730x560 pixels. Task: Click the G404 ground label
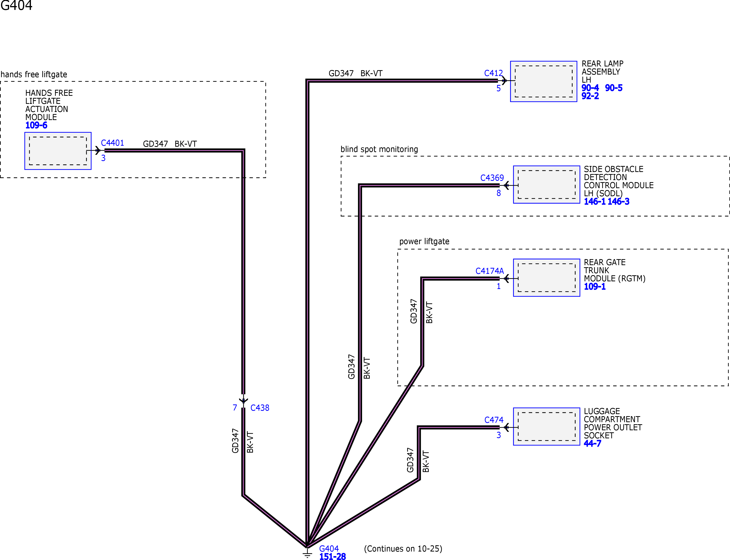click(x=329, y=549)
